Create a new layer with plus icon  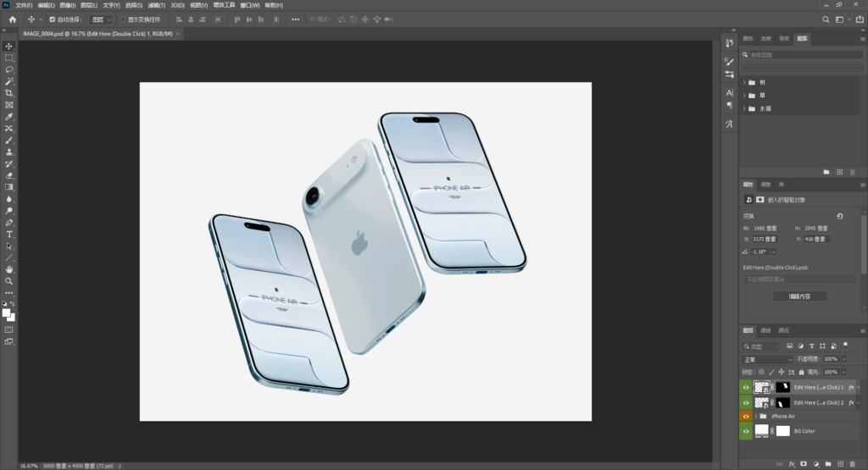click(840, 464)
